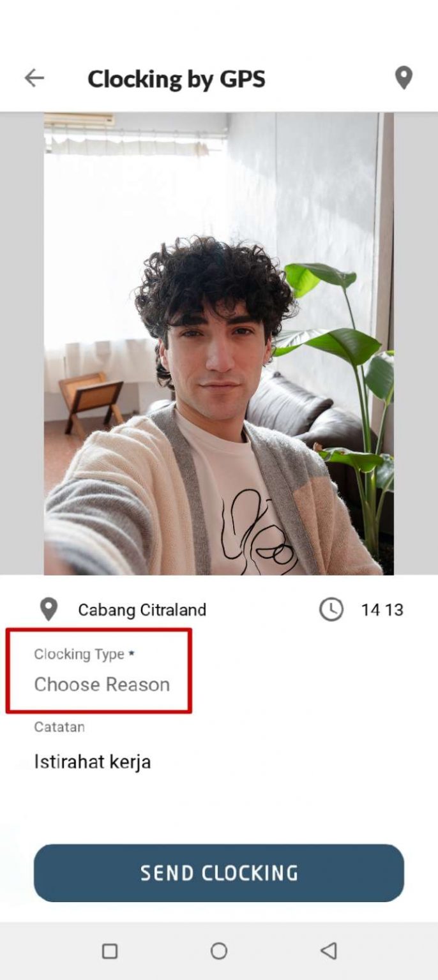Select the Clocking Type field label

tap(79, 654)
